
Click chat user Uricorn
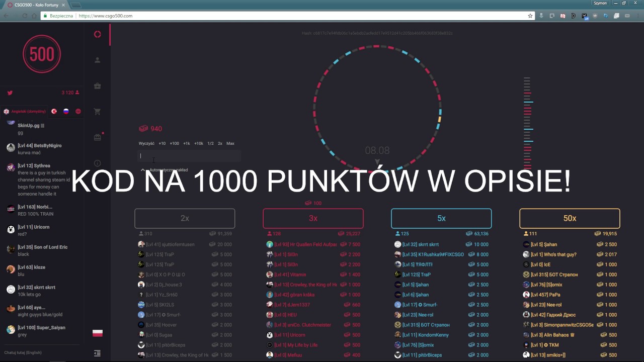[x=33, y=227]
